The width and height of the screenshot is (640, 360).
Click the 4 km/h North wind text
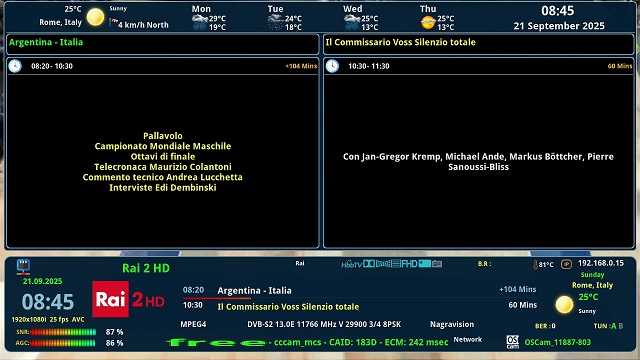pos(143,25)
